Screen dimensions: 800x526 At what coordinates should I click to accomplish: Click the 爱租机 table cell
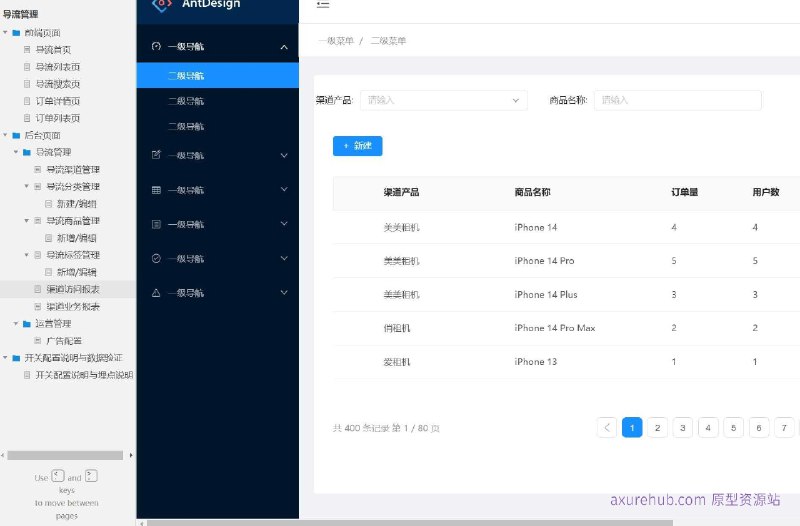pyautogui.click(x=396, y=362)
